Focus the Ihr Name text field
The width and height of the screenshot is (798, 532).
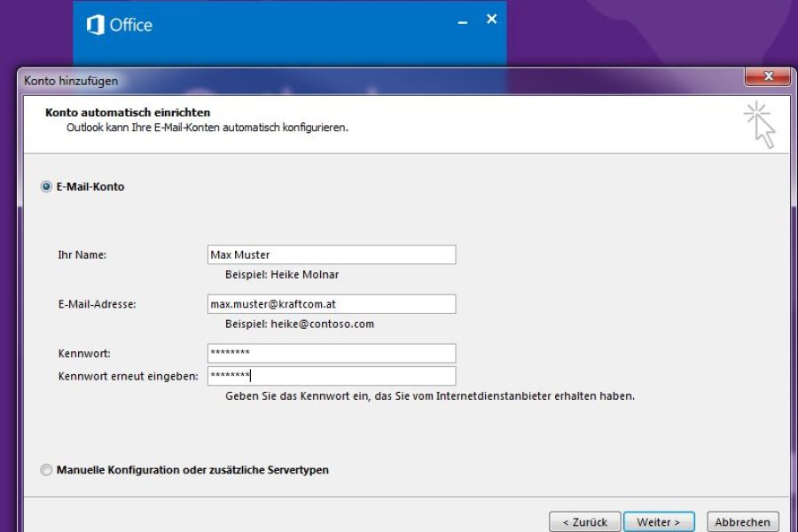(x=331, y=255)
